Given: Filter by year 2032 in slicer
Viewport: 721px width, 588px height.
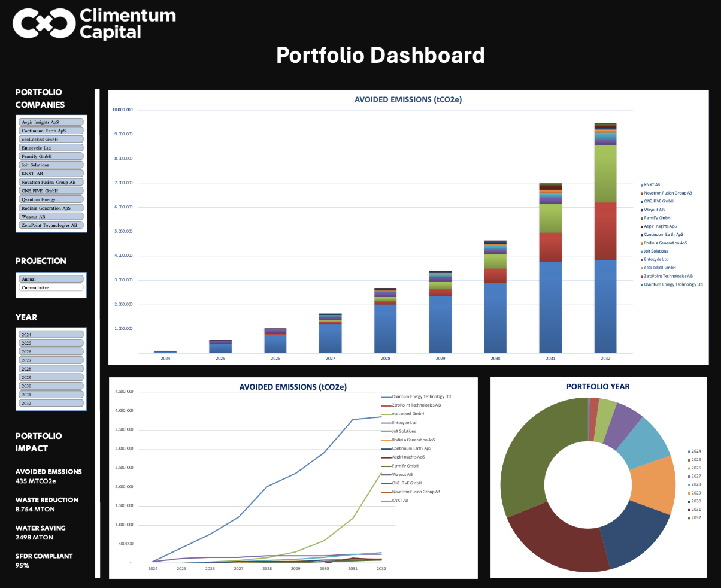Looking at the screenshot, I should point(51,403).
